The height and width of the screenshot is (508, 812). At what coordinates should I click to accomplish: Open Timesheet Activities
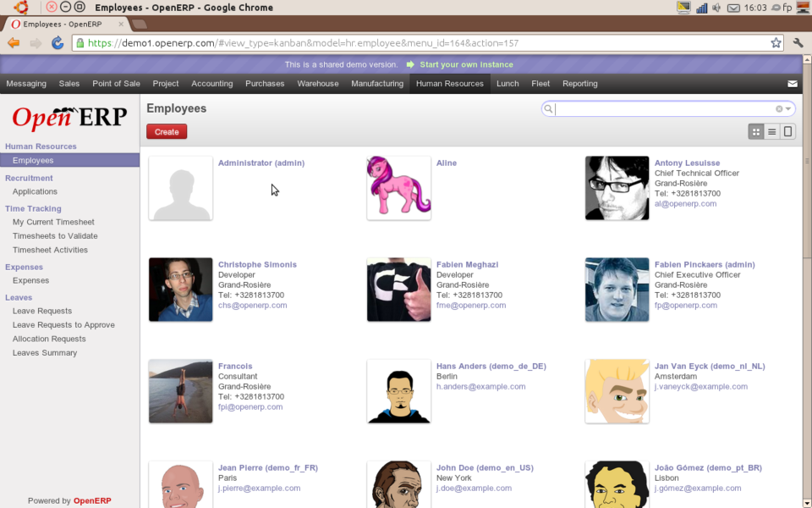(x=50, y=250)
